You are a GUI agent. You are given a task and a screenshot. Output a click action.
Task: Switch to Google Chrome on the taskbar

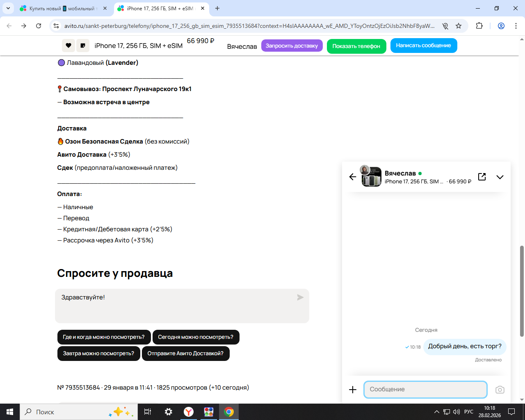(229, 412)
